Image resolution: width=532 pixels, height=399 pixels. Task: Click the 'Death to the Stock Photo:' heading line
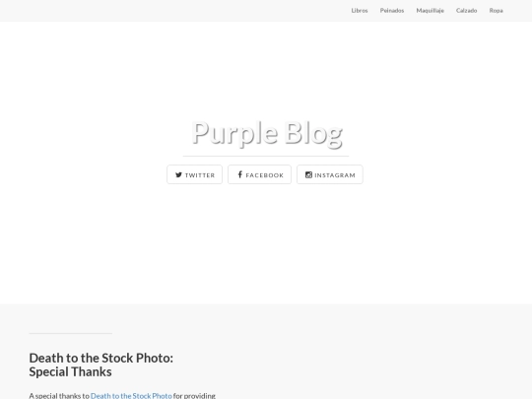pos(101,358)
